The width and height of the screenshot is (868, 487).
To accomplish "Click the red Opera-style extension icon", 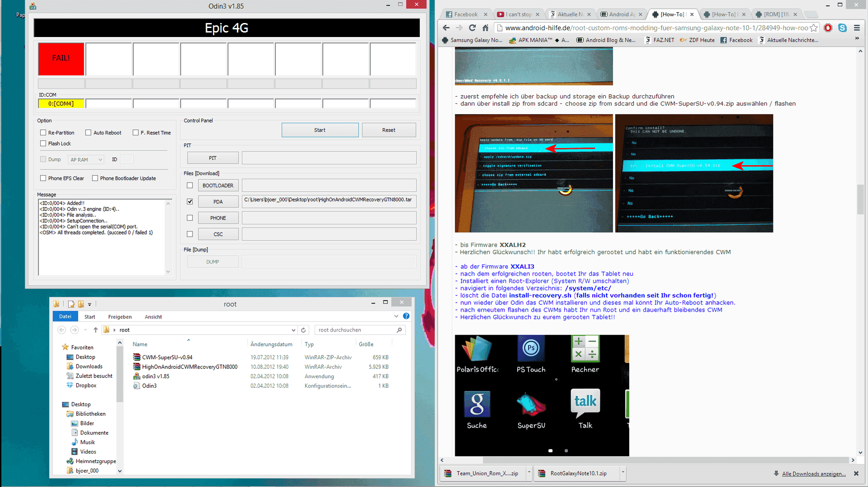I will tap(828, 28).
